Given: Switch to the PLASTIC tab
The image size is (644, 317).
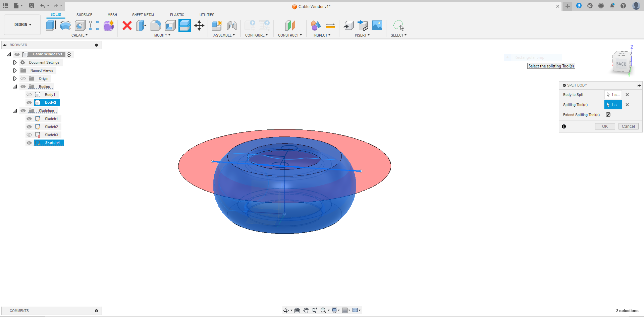Looking at the screenshot, I should pyautogui.click(x=177, y=15).
